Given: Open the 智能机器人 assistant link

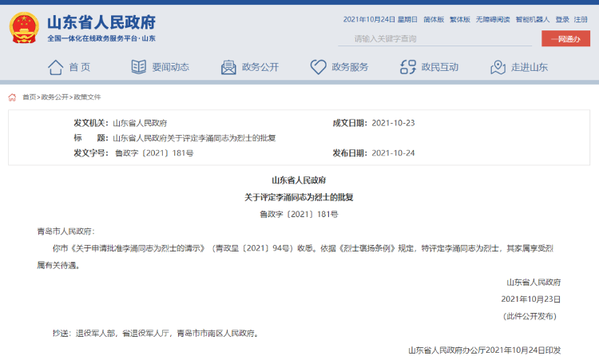Looking at the screenshot, I should [x=532, y=19].
